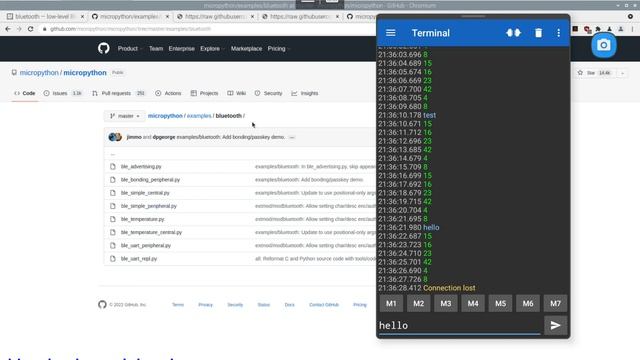Click the M6 macro button

[528, 303]
